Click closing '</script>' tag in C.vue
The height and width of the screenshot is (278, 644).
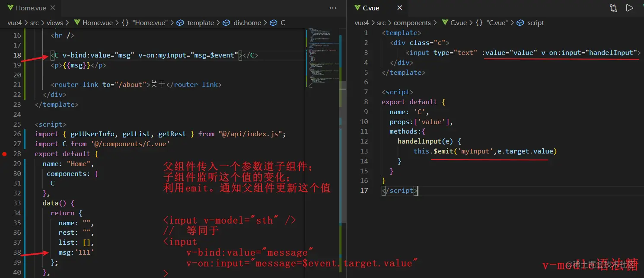pos(400,191)
